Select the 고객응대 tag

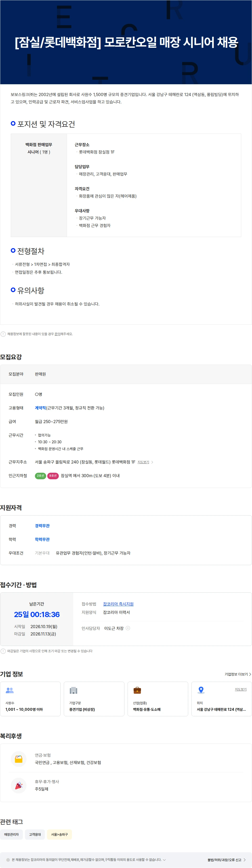pyautogui.click(x=35, y=834)
